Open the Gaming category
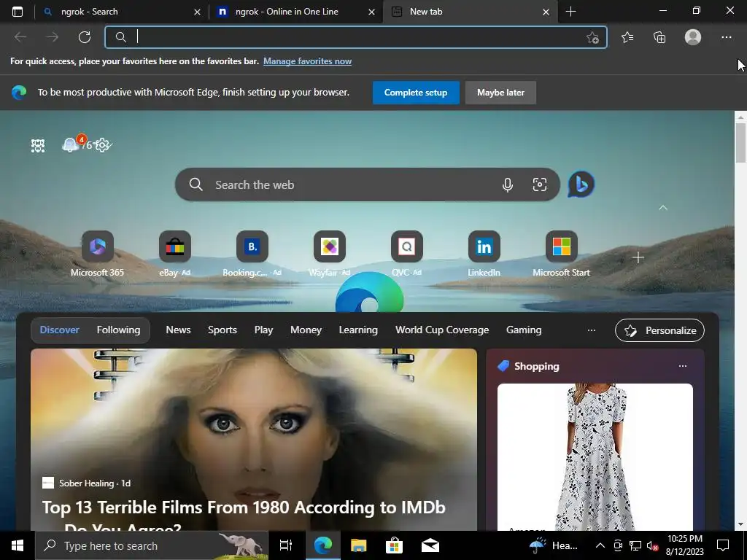 (524, 330)
